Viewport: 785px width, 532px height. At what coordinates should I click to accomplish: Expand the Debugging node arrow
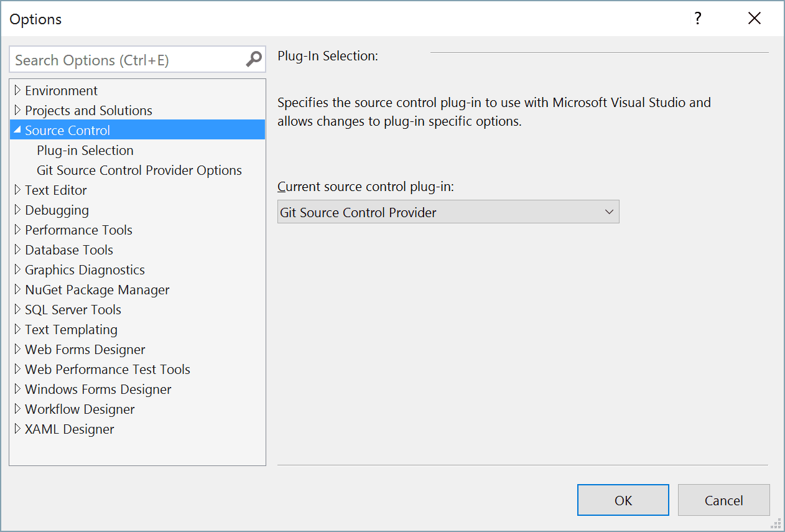pos(17,210)
